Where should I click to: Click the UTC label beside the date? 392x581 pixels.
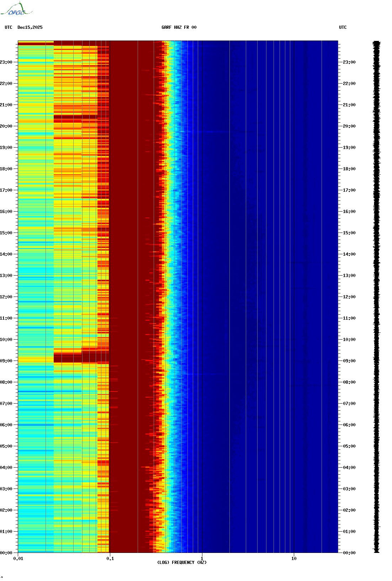[x=9, y=27]
